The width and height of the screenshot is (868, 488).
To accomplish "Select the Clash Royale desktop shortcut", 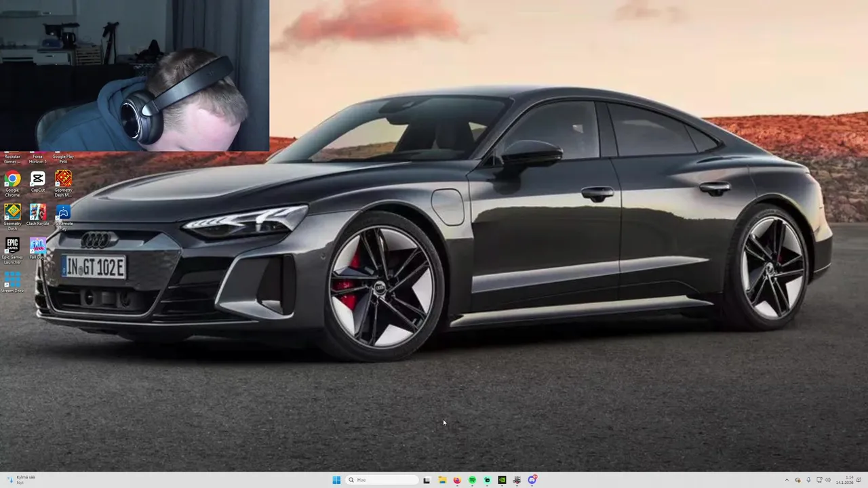I will (x=38, y=215).
